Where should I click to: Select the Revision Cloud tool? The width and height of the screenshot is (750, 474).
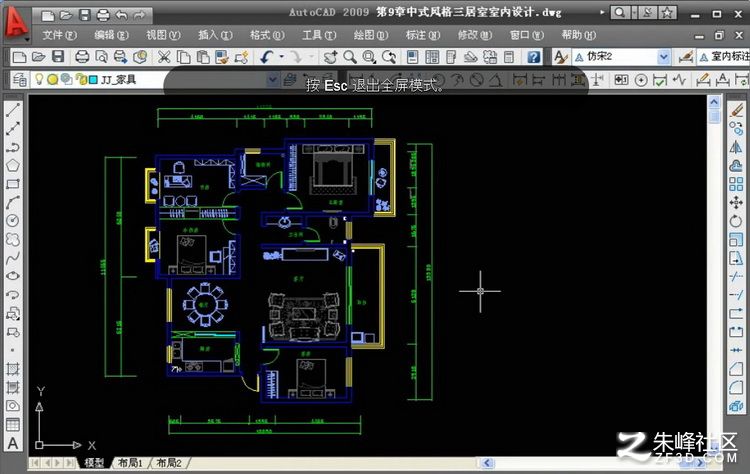(x=13, y=239)
